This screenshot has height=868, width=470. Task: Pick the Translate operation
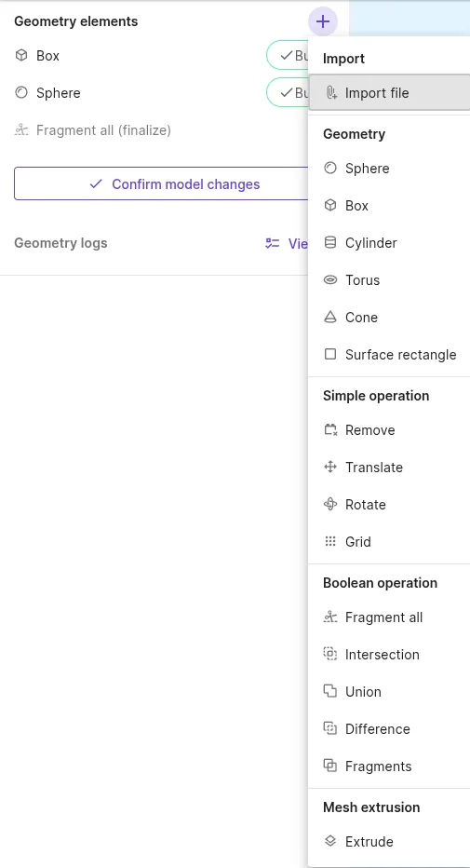(389, 468)
